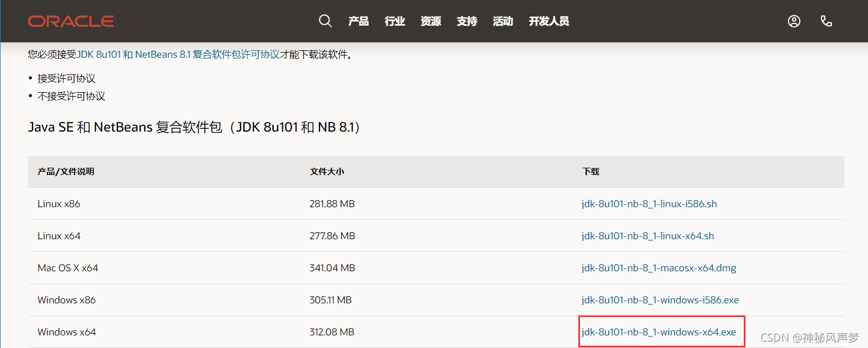
Task: Download jdk-8u101-nb-8_1-macosx-x64.dmg
Action: pos(659,268)
